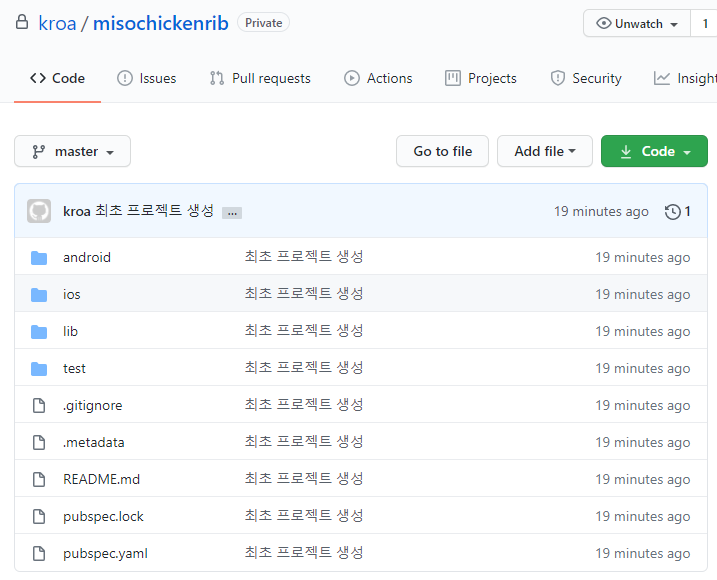Expand commit details with the ellipsis button

tap(232, 213)
